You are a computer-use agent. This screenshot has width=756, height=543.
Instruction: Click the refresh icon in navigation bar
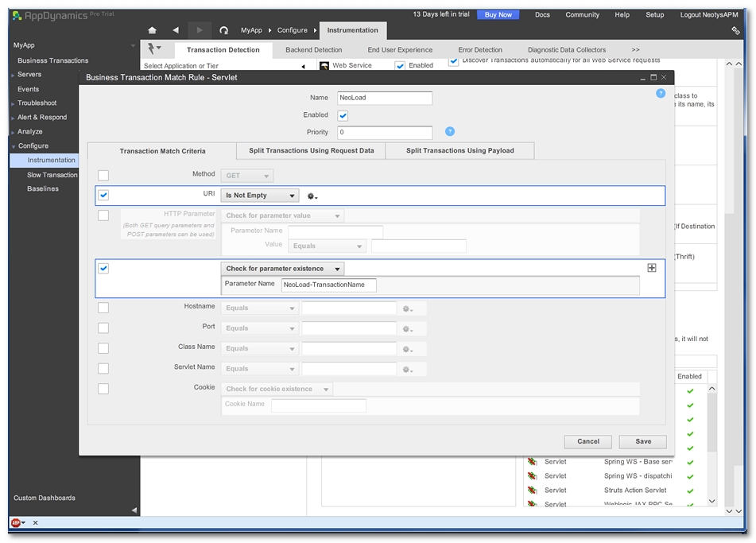(x=223, y=30)
